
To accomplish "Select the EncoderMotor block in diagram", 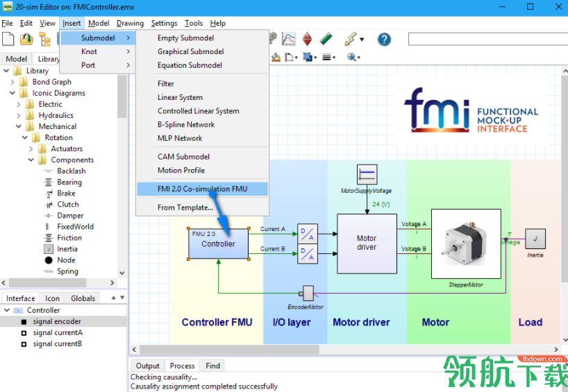I will tap(307, 293).
